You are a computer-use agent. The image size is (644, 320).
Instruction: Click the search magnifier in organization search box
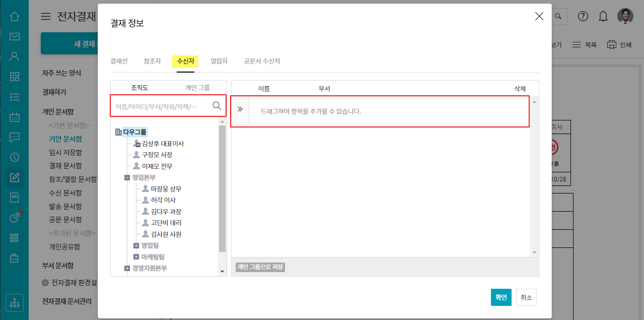(x=217, y=106)
